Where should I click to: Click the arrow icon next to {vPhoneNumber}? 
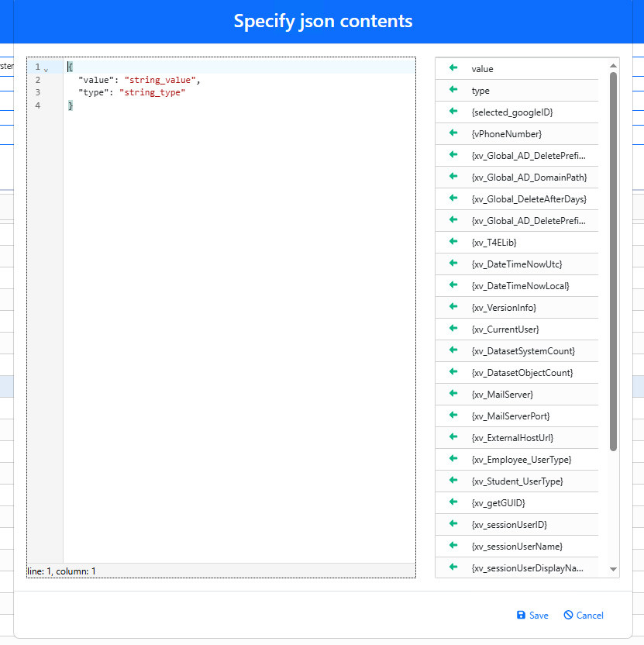pos(453,133)
